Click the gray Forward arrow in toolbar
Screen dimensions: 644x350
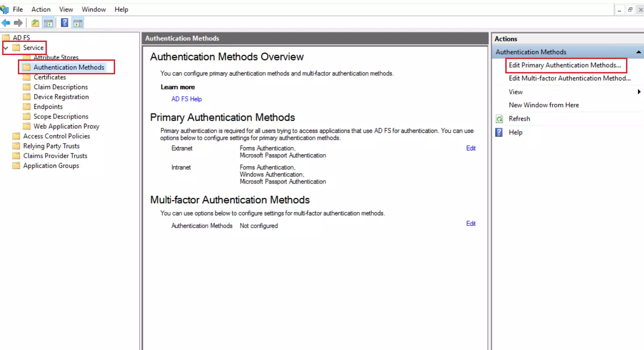18,23
